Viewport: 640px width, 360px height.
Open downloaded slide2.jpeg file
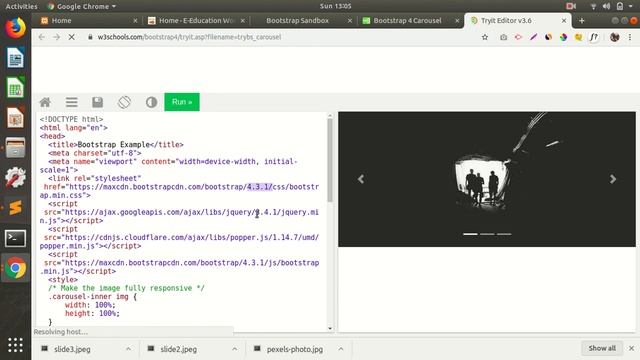click(x=178, y=349)
